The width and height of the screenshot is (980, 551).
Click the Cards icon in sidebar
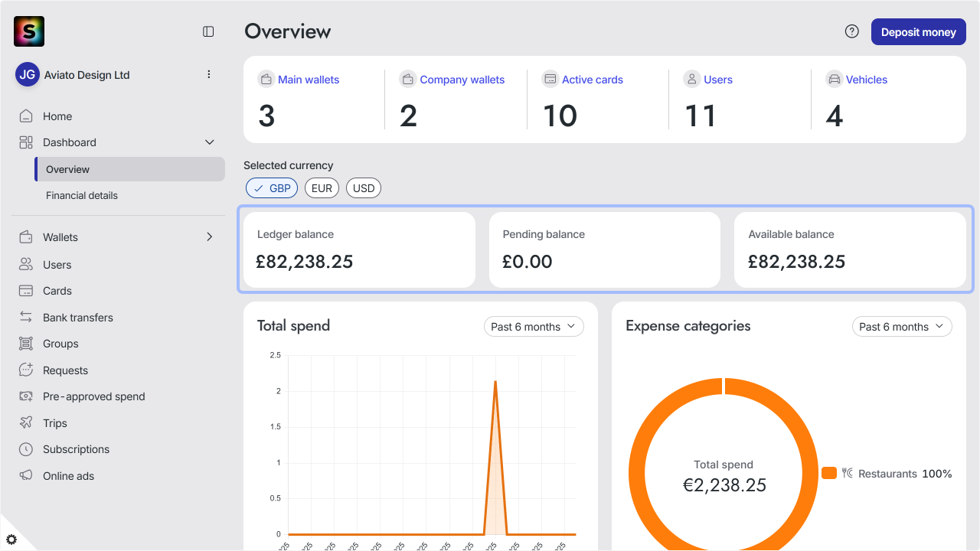pyautogui.click(x=26, y=291)
